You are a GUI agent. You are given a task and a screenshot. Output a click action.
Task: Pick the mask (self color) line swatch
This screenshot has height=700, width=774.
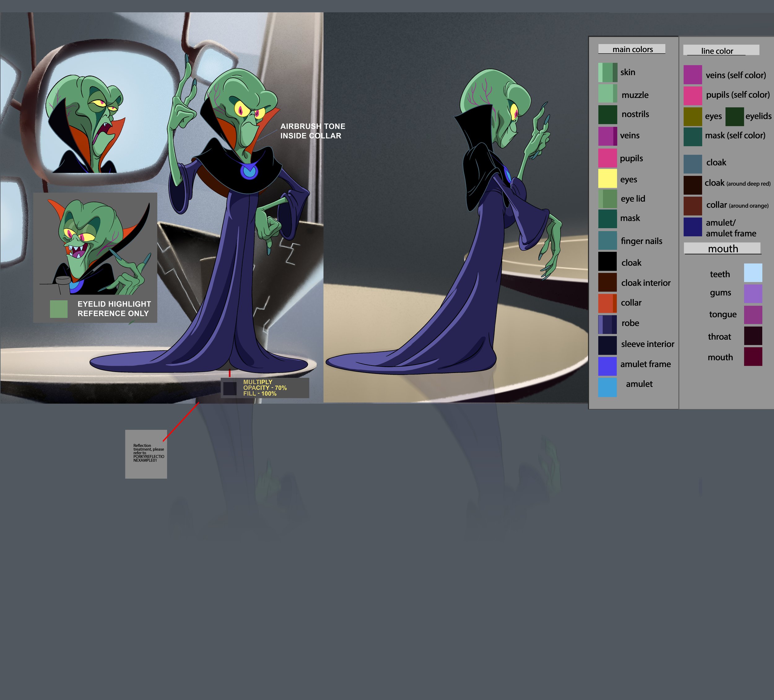tap(693, 137)
